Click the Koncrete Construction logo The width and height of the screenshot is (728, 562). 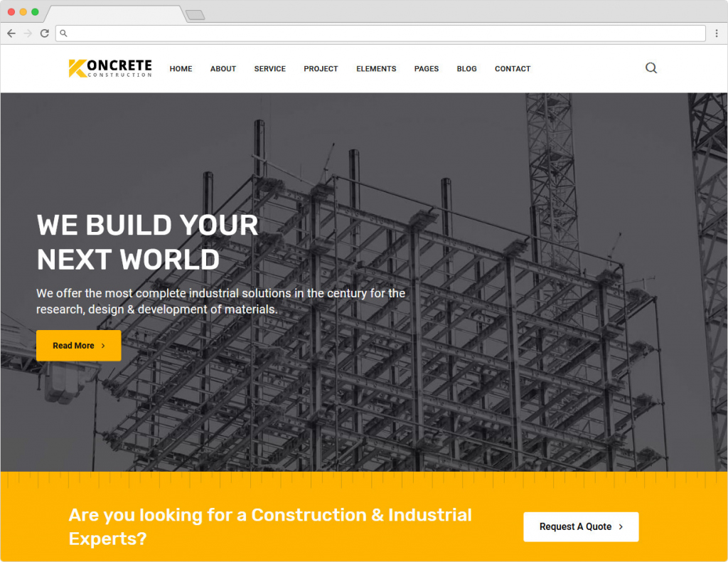pyautogui.click(x=110, y=68)
